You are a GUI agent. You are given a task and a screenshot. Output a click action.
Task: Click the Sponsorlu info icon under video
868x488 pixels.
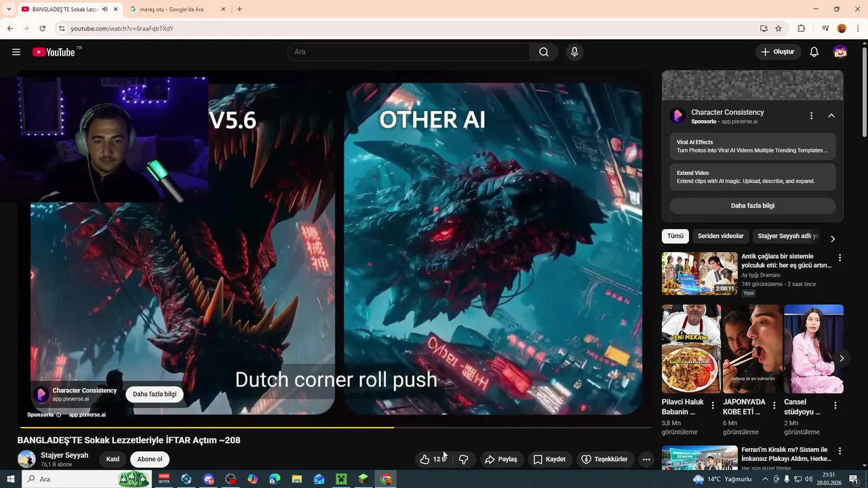(x=58, y=415)
